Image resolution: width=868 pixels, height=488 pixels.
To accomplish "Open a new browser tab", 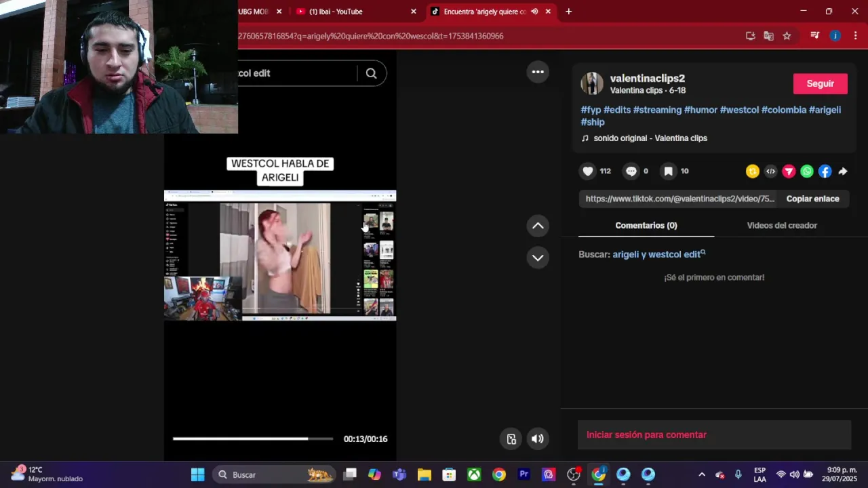I will coord(568,12).
